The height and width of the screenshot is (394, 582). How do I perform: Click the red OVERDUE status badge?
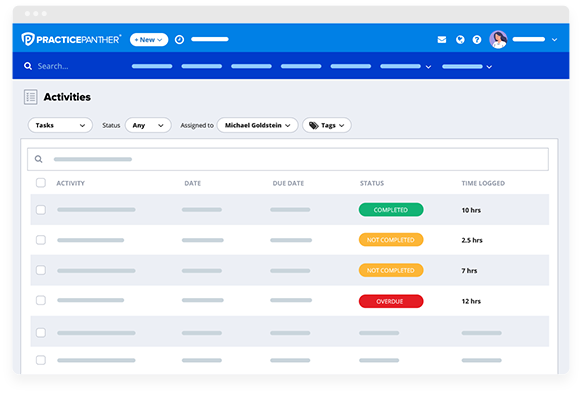391,301
